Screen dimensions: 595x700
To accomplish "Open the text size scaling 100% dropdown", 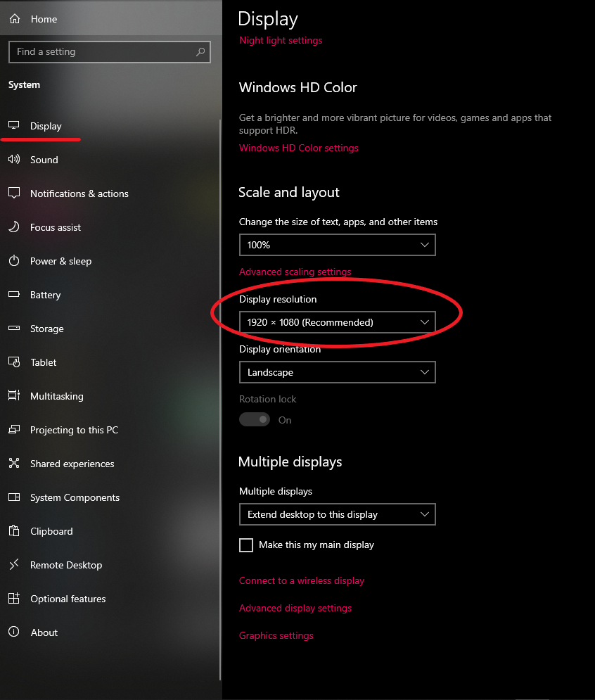I will pyautogui.click(x=338, y=245).
